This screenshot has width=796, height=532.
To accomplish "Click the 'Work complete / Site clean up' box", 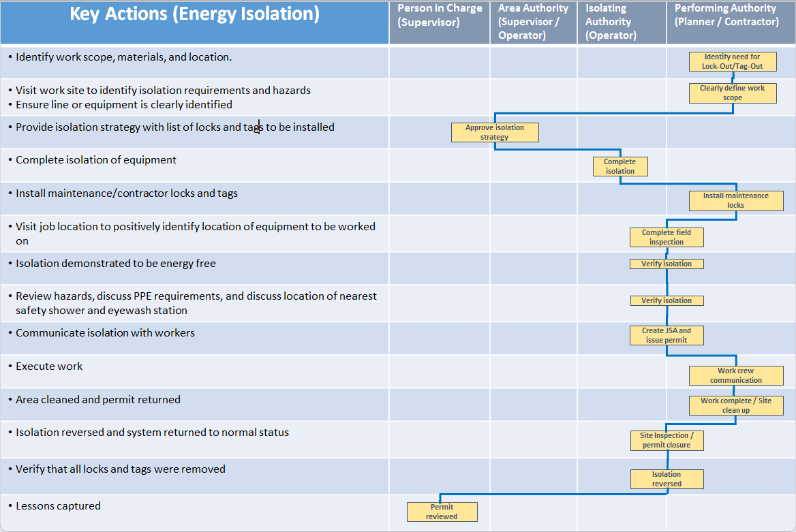I will [x=735, y=406].
